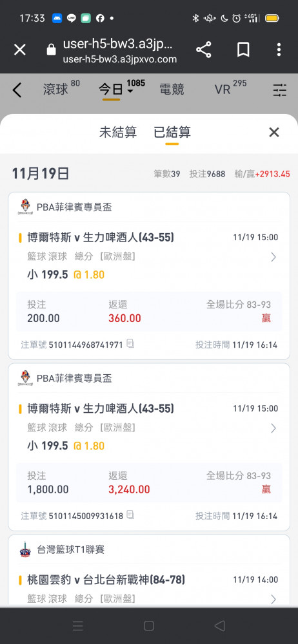Screen dimensions: 298x644
Task: Open the browser three-dot overflow menu
Action: coord(279,50)
